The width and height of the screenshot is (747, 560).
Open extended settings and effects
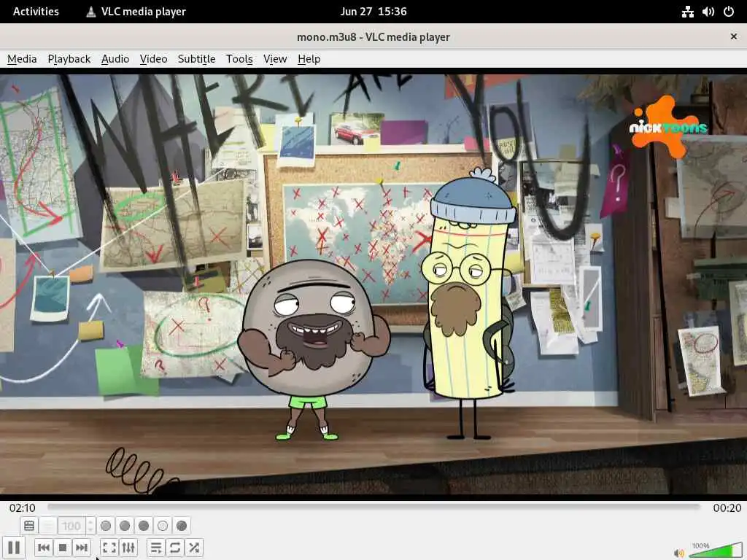(x=128, y=548)
